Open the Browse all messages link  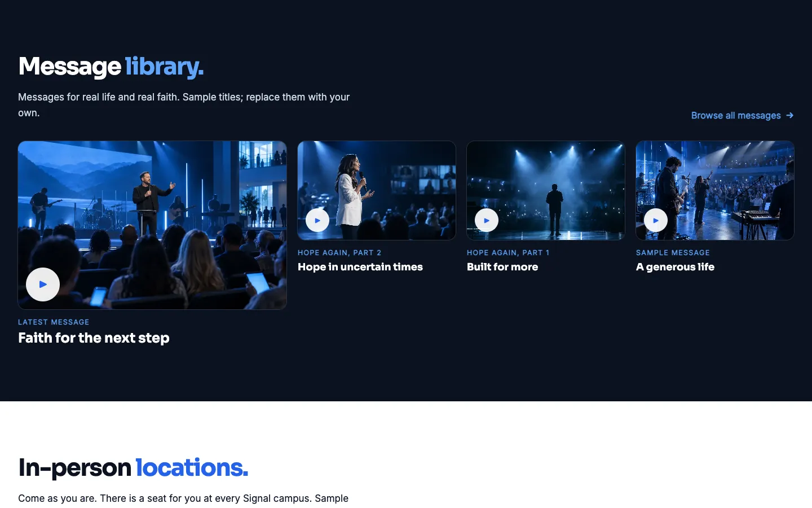(x=743, y=115)
